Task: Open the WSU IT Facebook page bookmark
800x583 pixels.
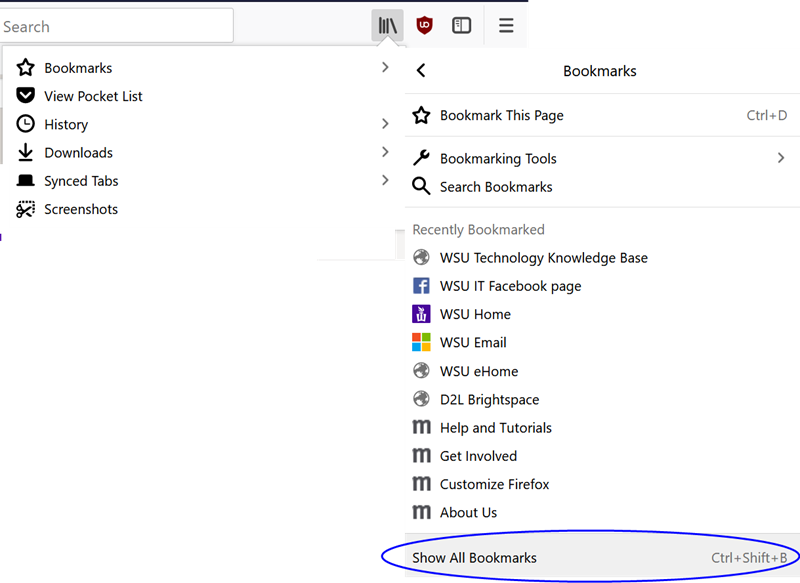Action: click(x=510, y=286)
